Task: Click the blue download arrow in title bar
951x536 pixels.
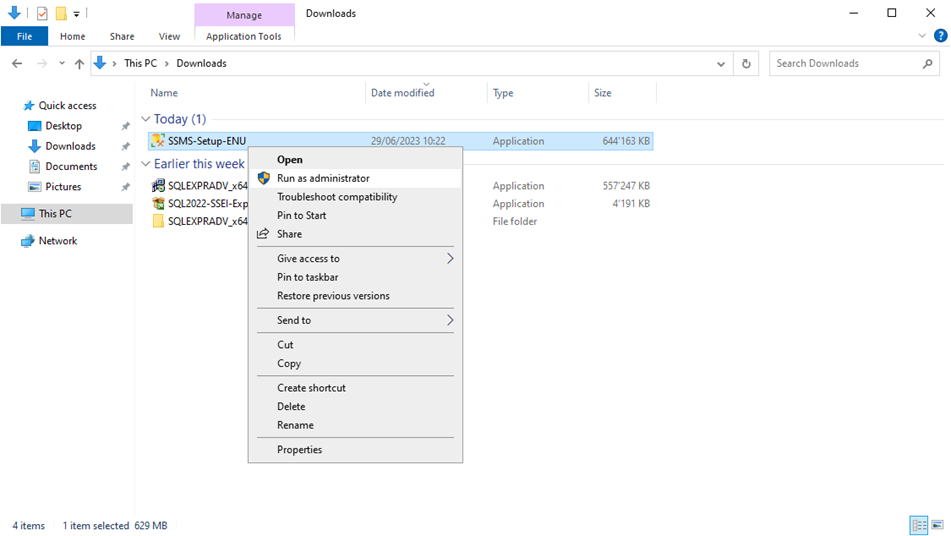Action: (14, 12)
